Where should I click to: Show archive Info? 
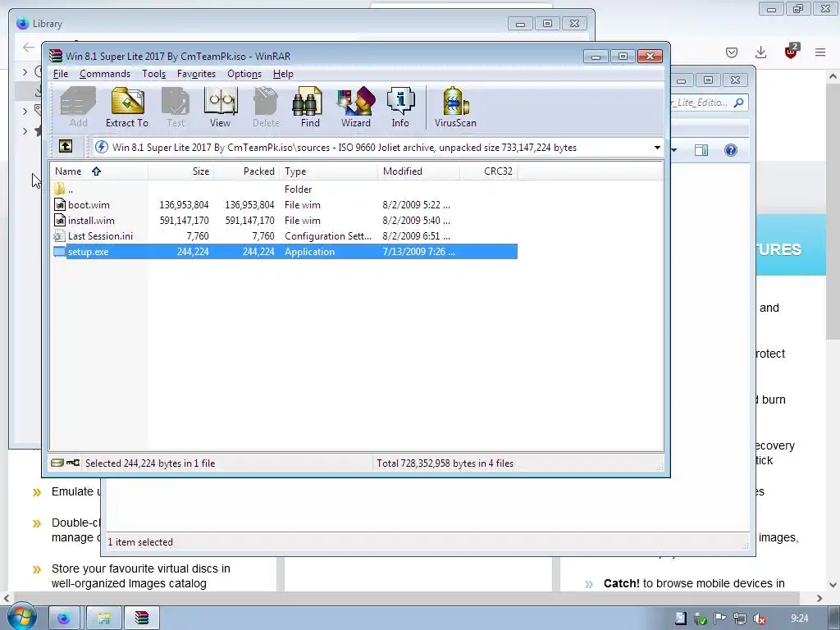coord(400,107)
